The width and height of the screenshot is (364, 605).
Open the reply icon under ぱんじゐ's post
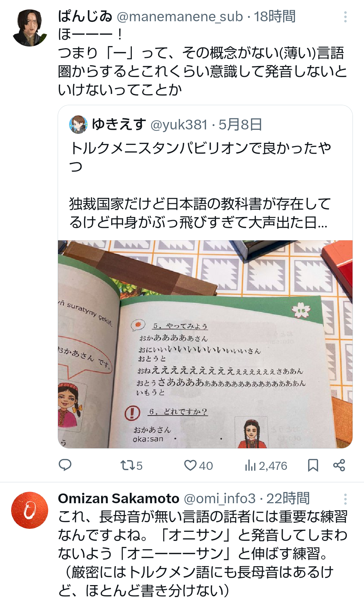[x=65, y=465]
